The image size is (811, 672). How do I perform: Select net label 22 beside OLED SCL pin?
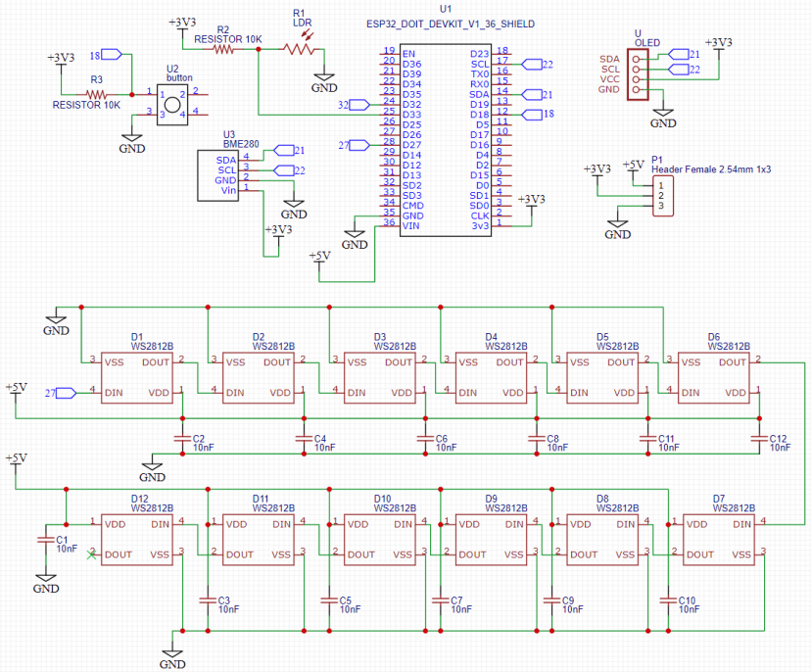tap(680, 71)
